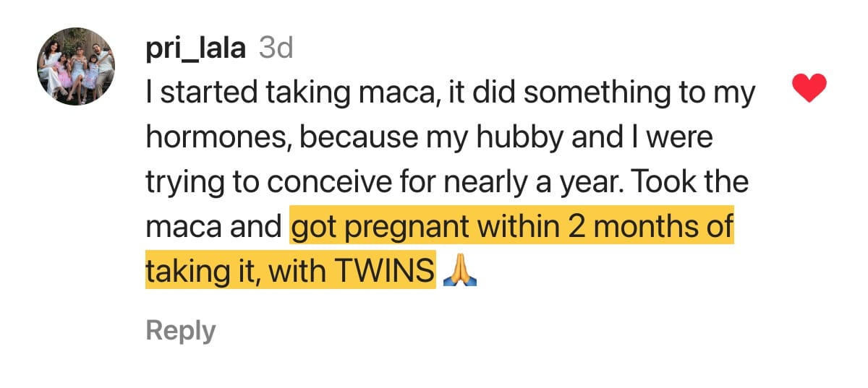Open the pri_lala username link
This screenshot has height=388, width=868.
197,48
